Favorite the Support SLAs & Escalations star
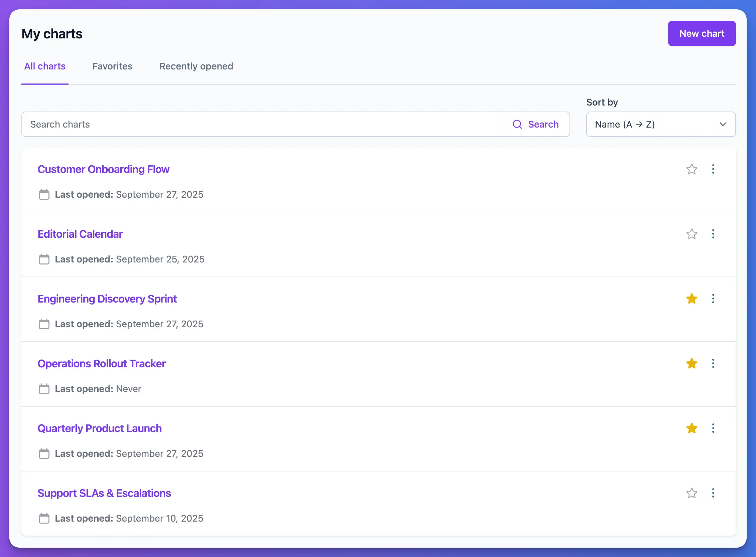The width and height of the screenshot is (756, 557). tap(691, 493)
